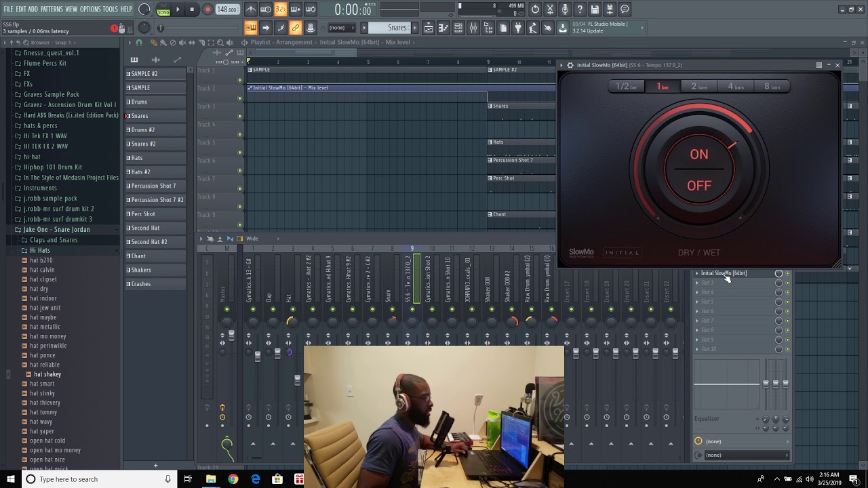Open the FILE menu

point(9,9)
